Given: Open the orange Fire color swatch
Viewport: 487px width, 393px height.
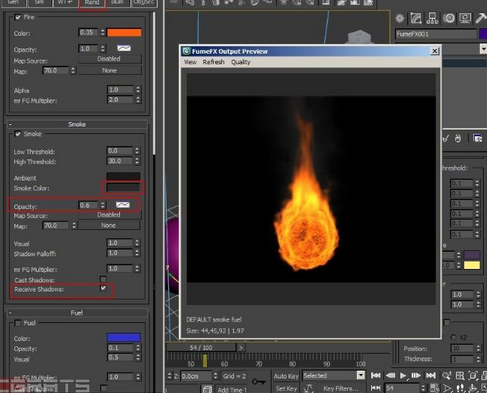Looking at the screenshot, I should click(124, 32).
